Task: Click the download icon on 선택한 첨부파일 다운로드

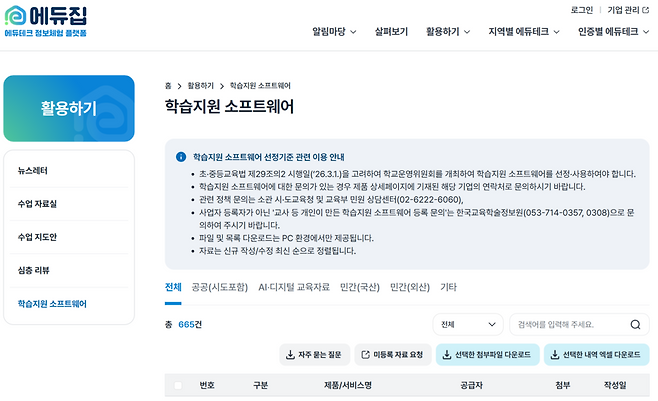Action: [447, 355]
